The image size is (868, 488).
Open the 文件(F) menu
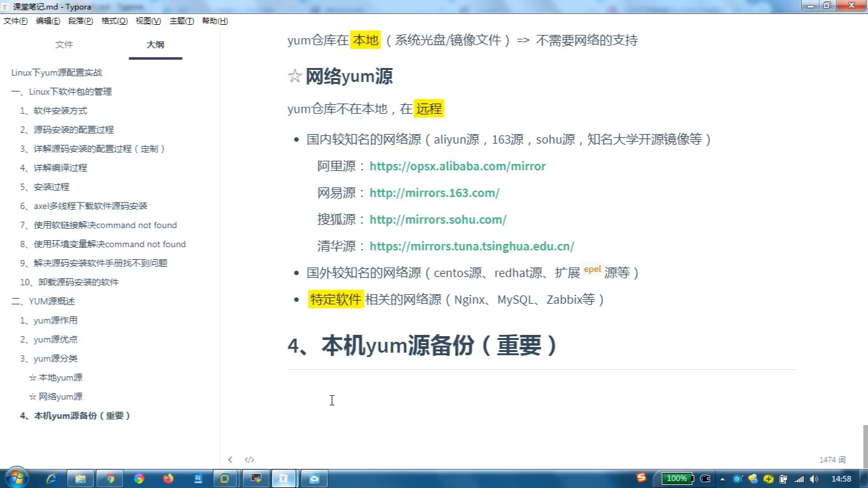[x=16, y=21]
